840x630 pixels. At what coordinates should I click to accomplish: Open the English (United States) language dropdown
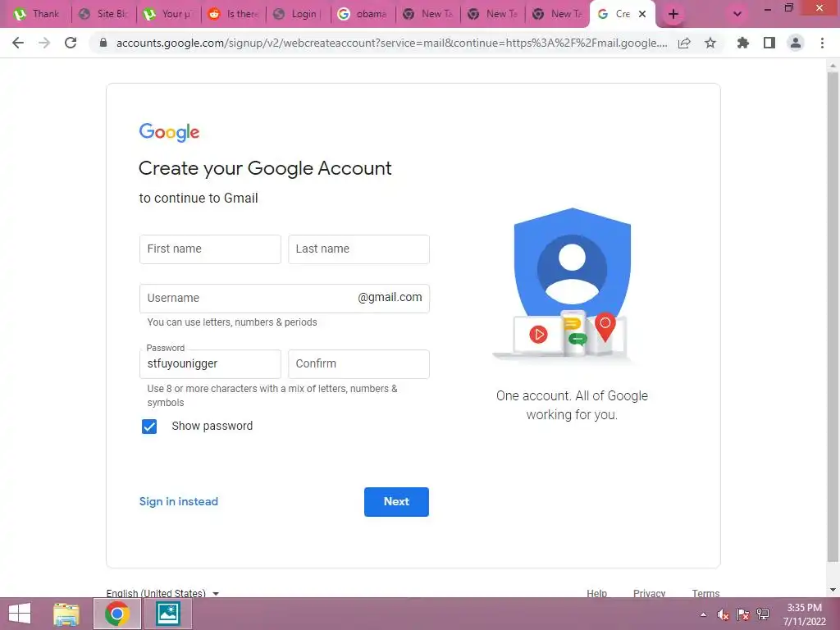[x=162, y=592]
